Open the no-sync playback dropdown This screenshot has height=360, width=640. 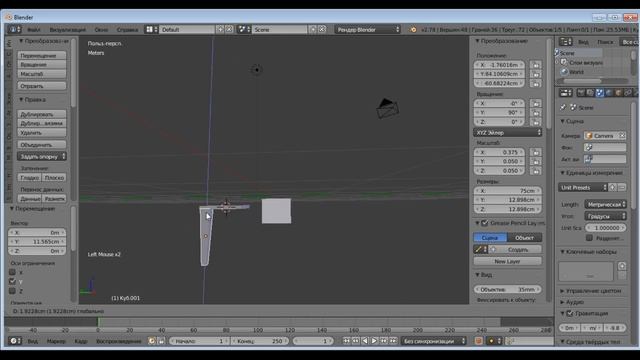point(434,341)
